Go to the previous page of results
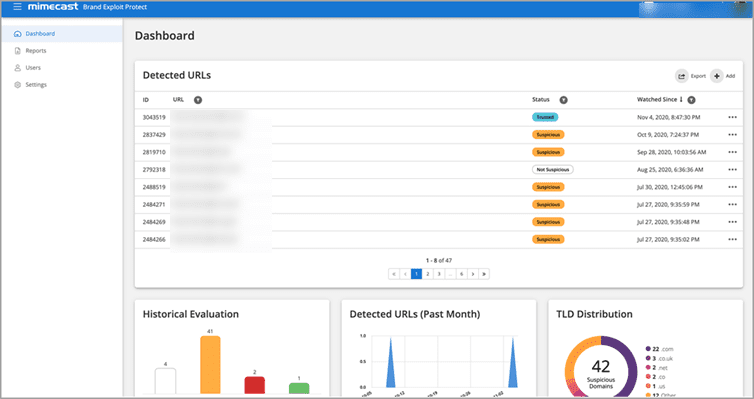The height and width of the screenshot is (399, 754). point(405,274)
